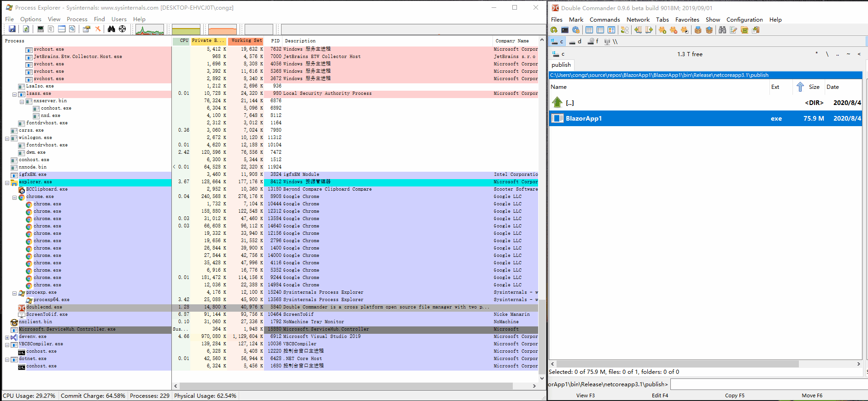Click the pack files box icon in Double Commander
868x401 pixels.
[698, 30]
